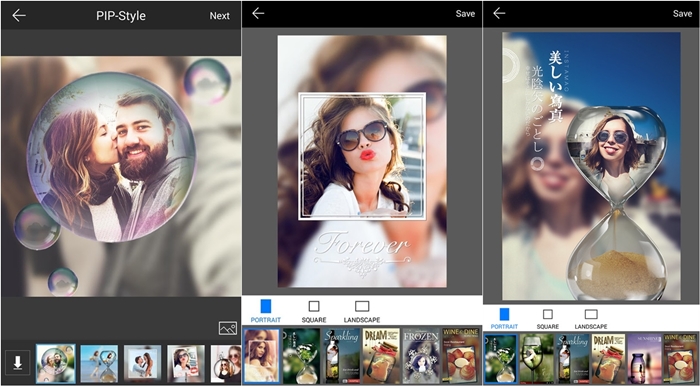Tap the framed sunglasses woman photo above Forever
The height and width of the screenshot is (386, 700).
tap(362, 156)
